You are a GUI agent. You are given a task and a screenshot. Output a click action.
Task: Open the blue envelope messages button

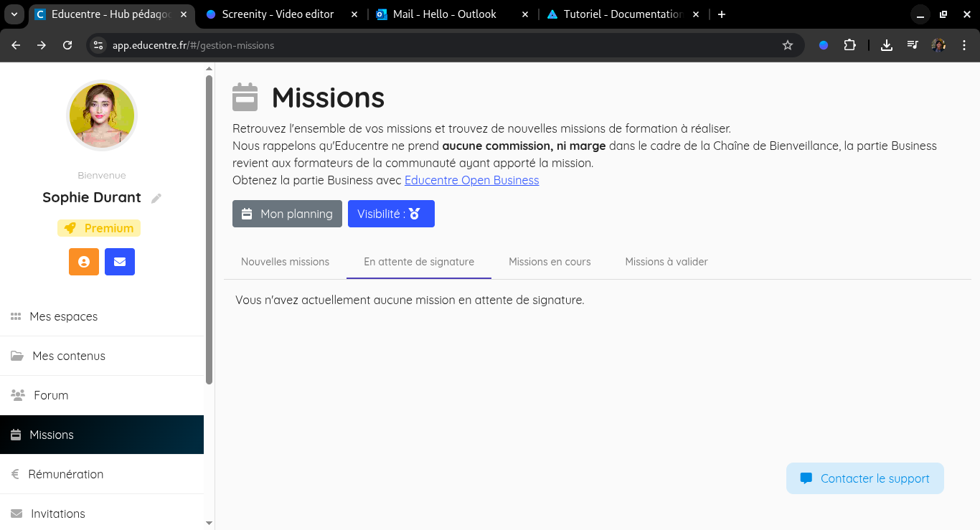coord(120,262)
